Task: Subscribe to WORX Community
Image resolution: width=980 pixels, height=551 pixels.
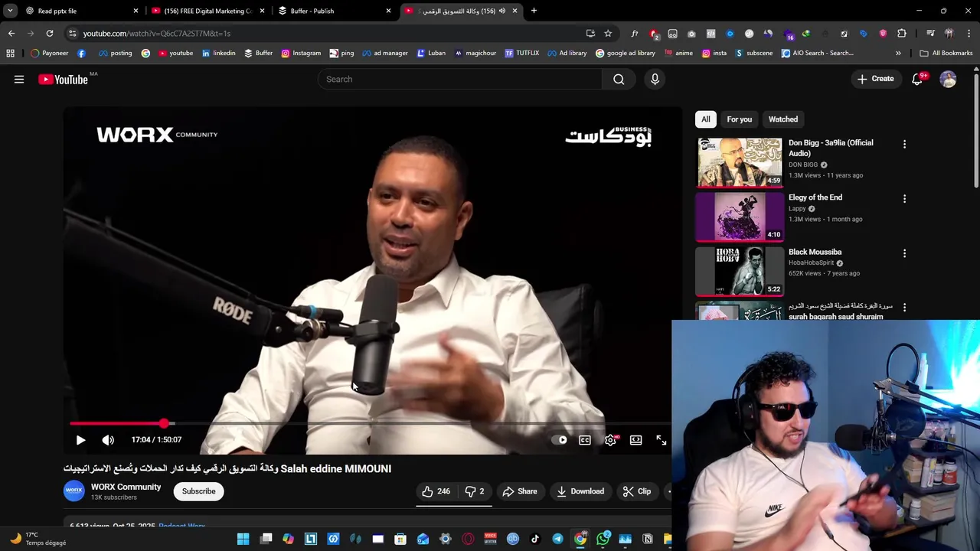Action: (198, 491)
